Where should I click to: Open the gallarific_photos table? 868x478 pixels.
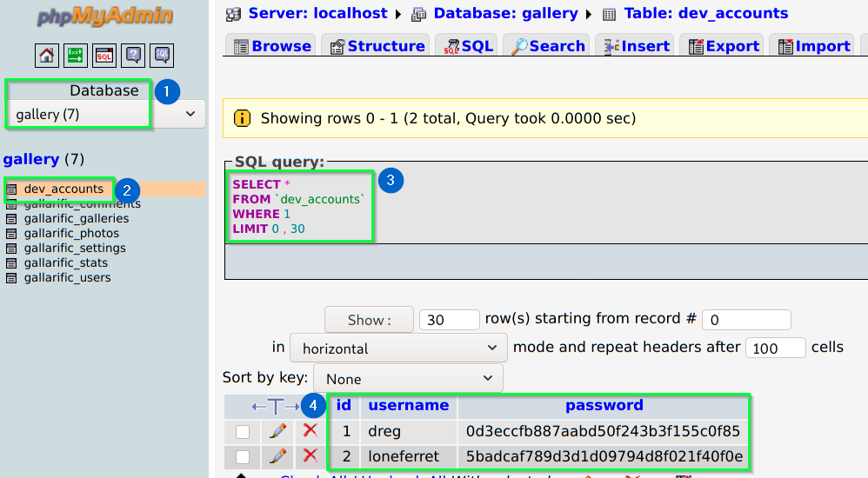[x=71, y=234]
